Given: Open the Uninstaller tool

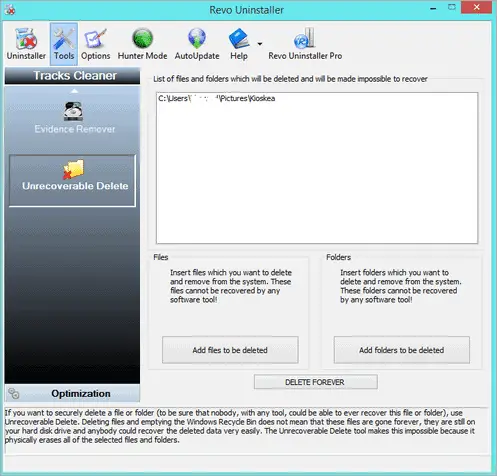Looking at the screenshot, I should [26, 44].
